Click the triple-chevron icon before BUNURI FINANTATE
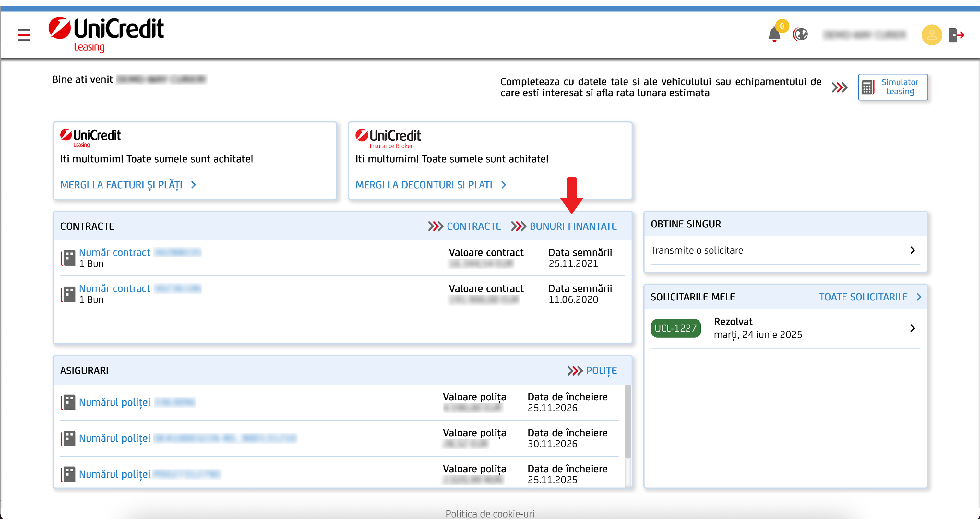This screenshot has width=980, height=525. click(519, 226)
